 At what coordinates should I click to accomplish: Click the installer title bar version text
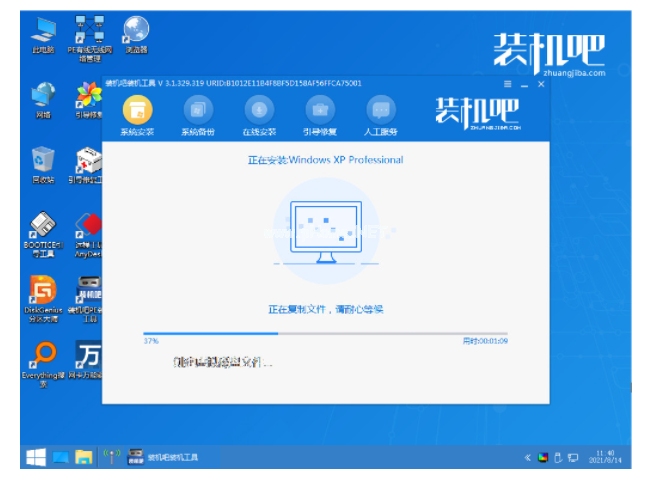(x=234, y=83)
